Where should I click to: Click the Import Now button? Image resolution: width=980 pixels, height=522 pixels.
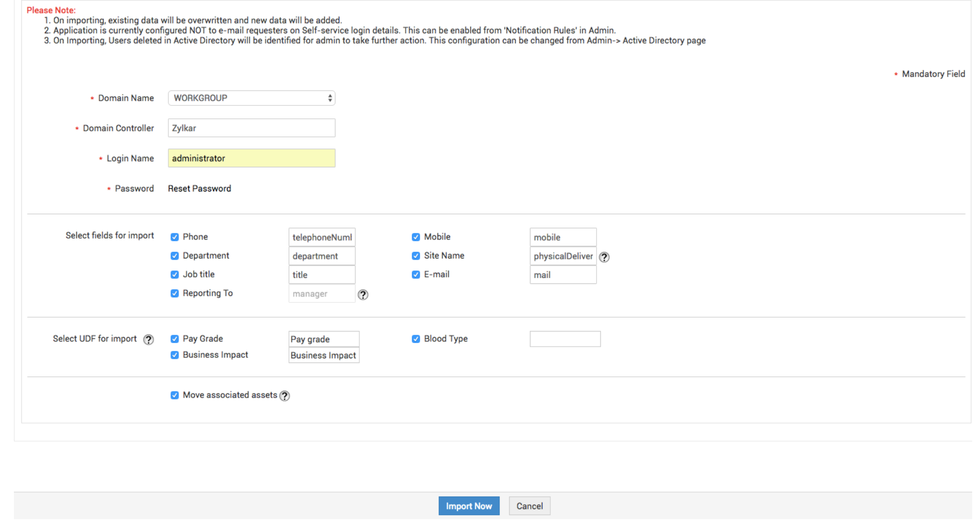tap(468, 506)
